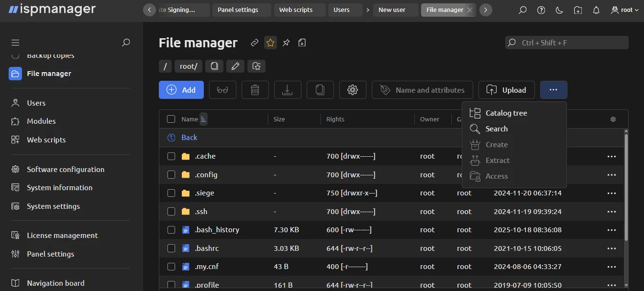Pin the File manager page
Screen dimensions: 644x291
click(x=286, y=43)
